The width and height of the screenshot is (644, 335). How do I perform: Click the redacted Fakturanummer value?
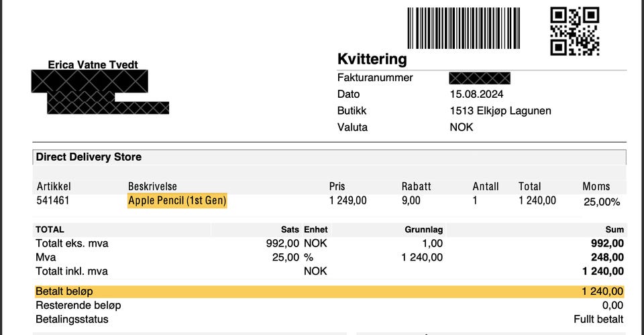tap(480, 78)
